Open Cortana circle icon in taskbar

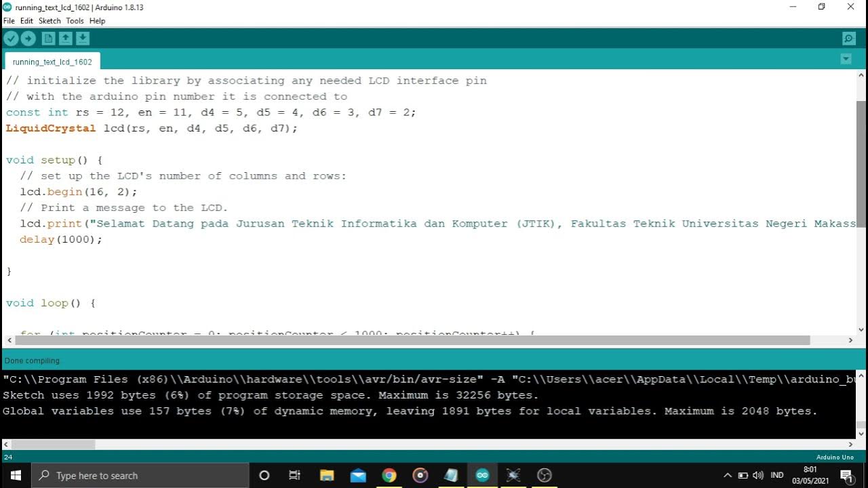point(264,476)
